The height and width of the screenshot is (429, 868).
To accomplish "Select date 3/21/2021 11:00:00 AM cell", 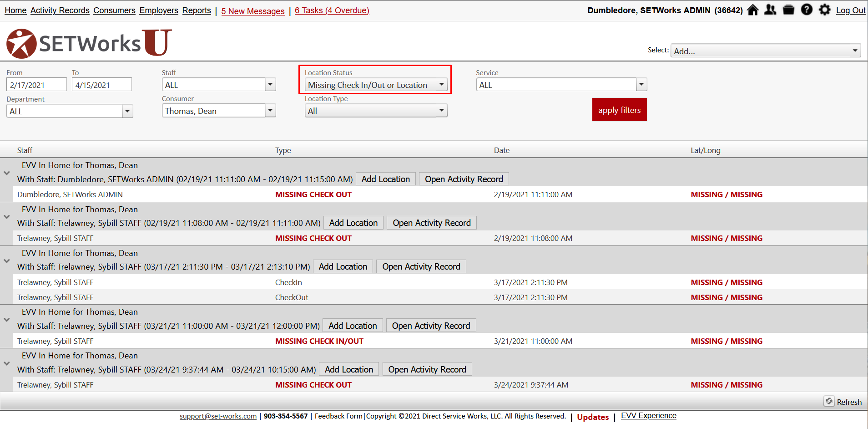I will (x=533, y=341).
